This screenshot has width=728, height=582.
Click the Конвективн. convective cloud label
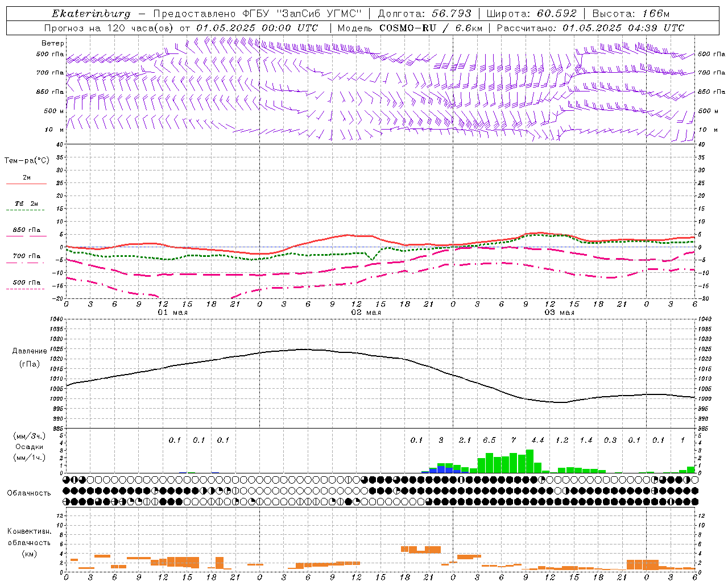29,531
